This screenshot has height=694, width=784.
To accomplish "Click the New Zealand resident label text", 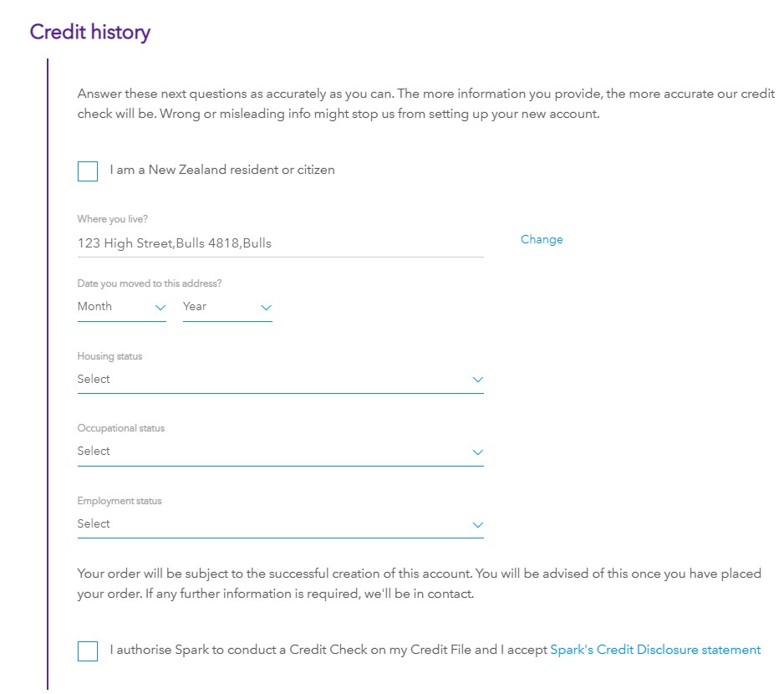I will tap(222, 170).
